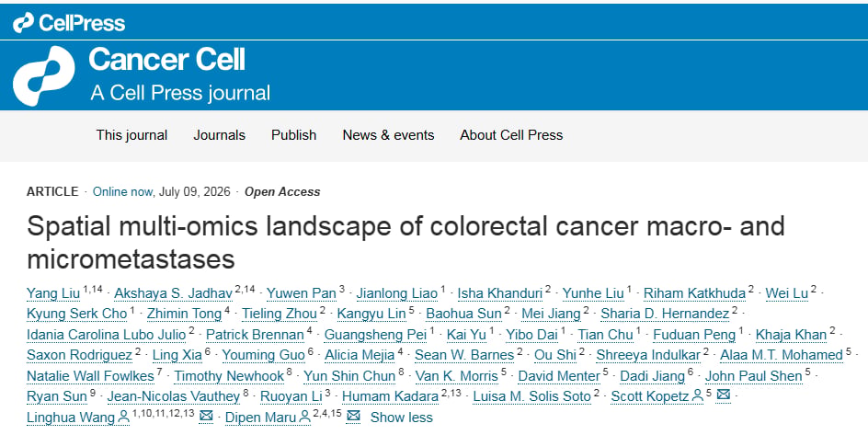Image resolution: width=868 pixels, height=435 pixels.
Task: Click the Online now link
Action: tap(122, 191)
